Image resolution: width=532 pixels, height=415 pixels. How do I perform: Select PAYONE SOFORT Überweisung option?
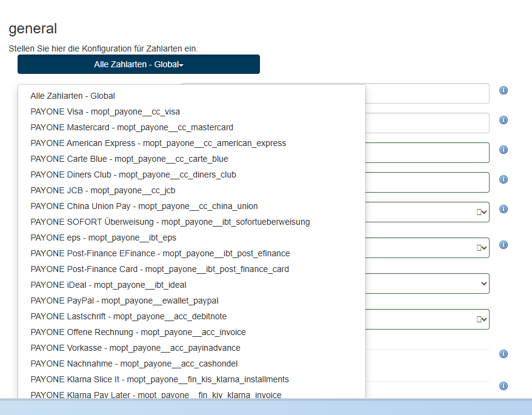pyautogui.click(x=170, y=222)
